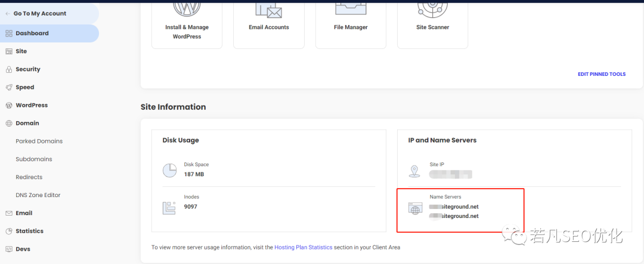The height and width of the screenshot is (264, 644).
Task: Click the Domain globe icon in sidebar
Action: click(x=9, y=124)
